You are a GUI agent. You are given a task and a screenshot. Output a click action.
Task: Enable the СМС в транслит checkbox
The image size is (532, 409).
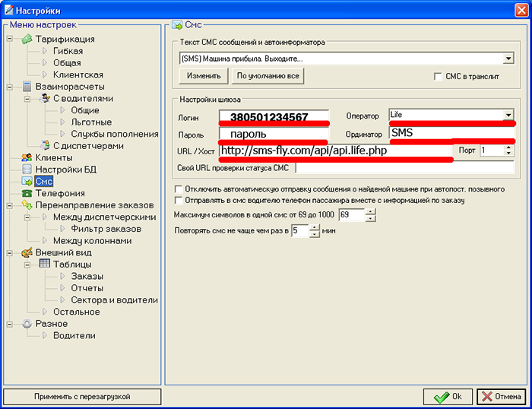click(x=437, y=76)
